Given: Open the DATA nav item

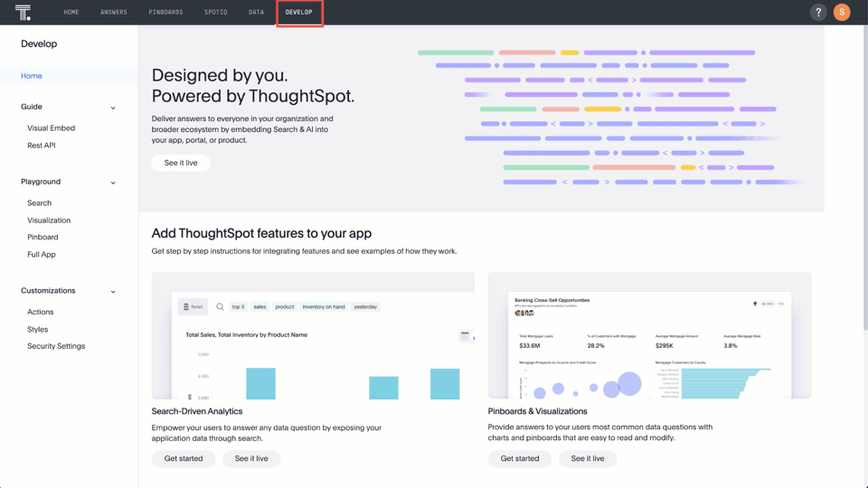Looking at the screenshot, I should 256,12.
